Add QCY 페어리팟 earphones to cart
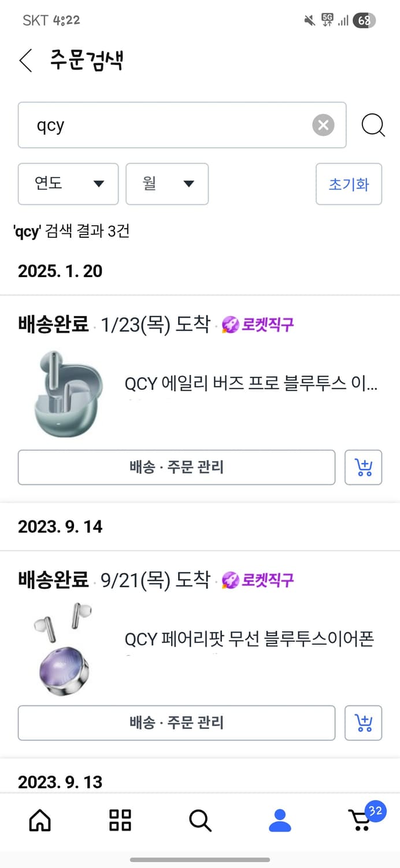The height and width of the screenshot is (868, 400). (363, 723)
